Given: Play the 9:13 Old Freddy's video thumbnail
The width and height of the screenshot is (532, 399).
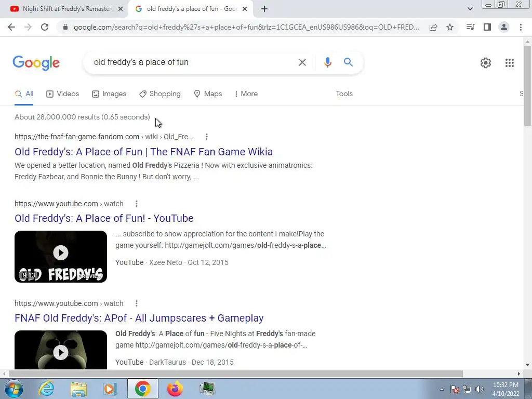Looking at the screenshot, I should point(61,257).
